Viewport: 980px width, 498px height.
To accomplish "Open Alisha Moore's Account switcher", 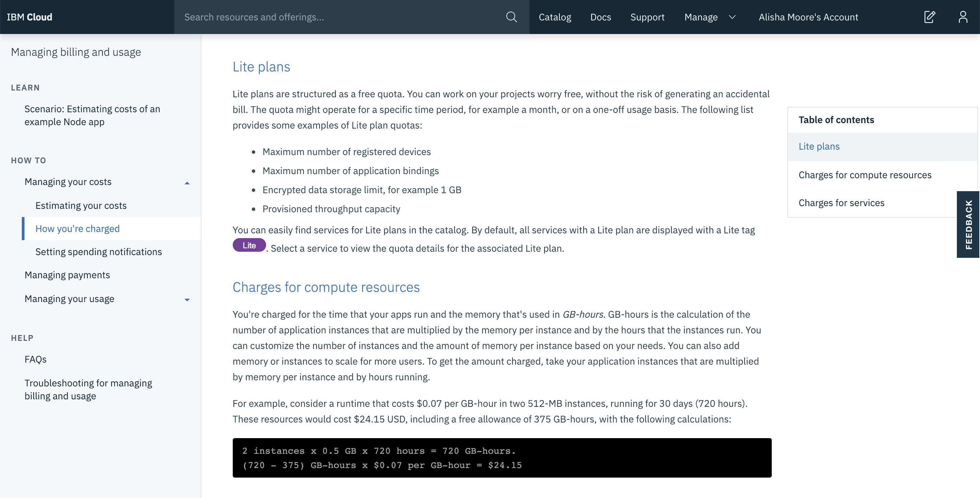I will (808, 17).
